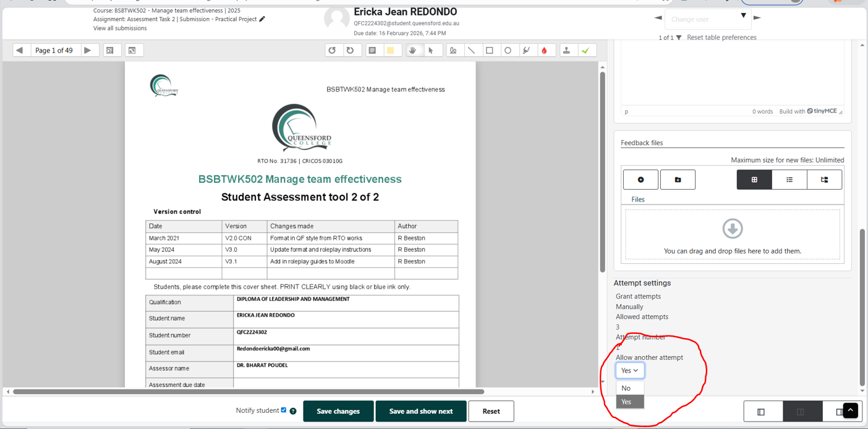The image size is (868, 429).
Task: Choose the rectangle annotation tool
Action: tap(490, 51)
